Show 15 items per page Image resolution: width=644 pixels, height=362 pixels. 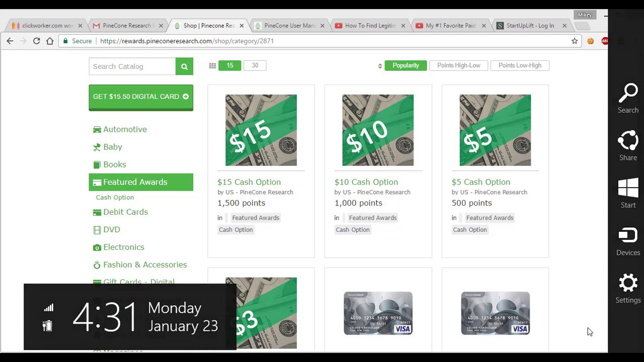[x=230, y=65]
